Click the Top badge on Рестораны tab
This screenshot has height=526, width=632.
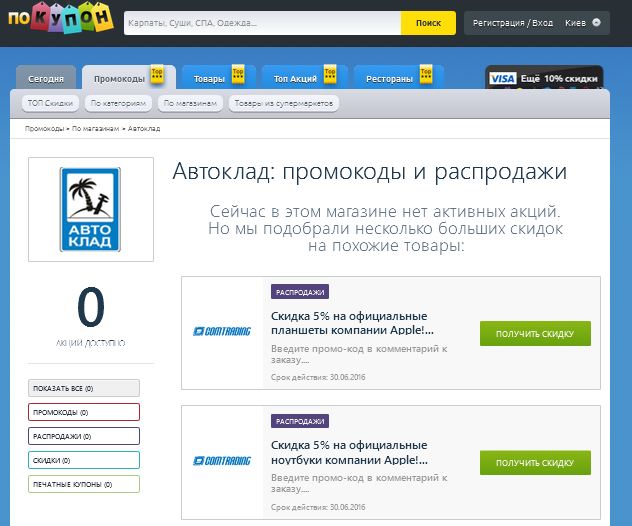click(x=427, y=75)
